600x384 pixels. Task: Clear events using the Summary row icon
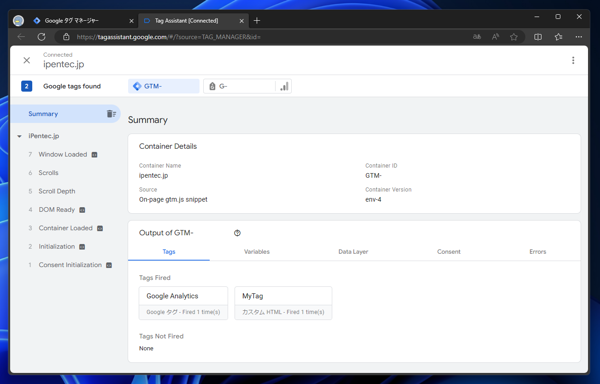click(111, 114)
